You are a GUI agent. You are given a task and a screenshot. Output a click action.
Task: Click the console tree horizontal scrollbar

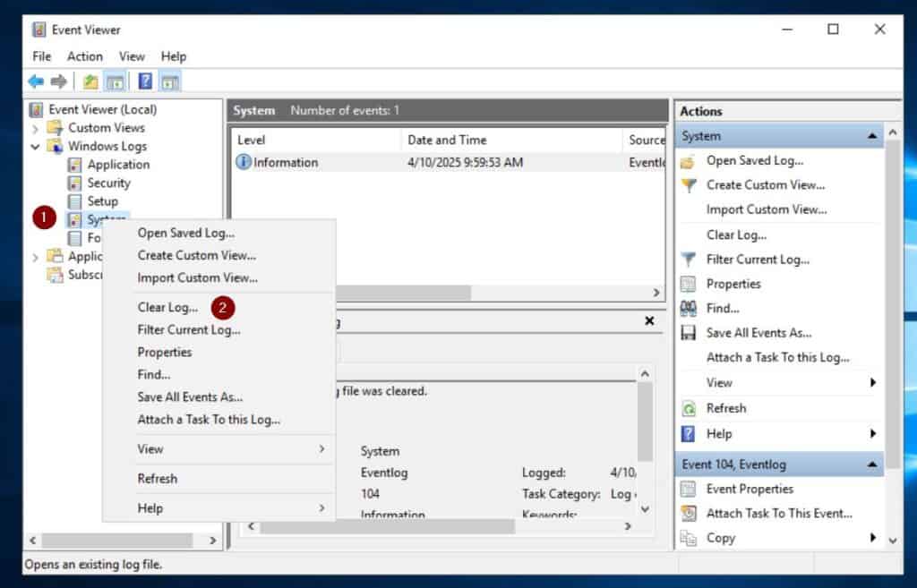tap(117, 541)
